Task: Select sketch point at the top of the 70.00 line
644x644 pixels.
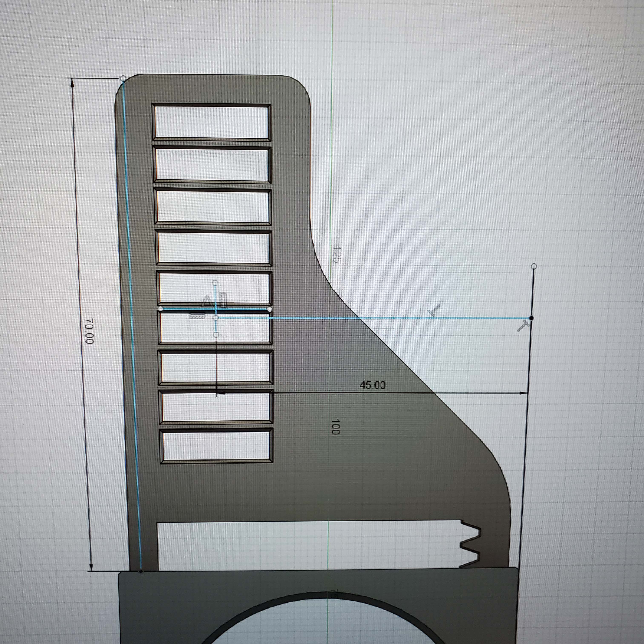Action: pyautogui.click(x=123, y=78)
